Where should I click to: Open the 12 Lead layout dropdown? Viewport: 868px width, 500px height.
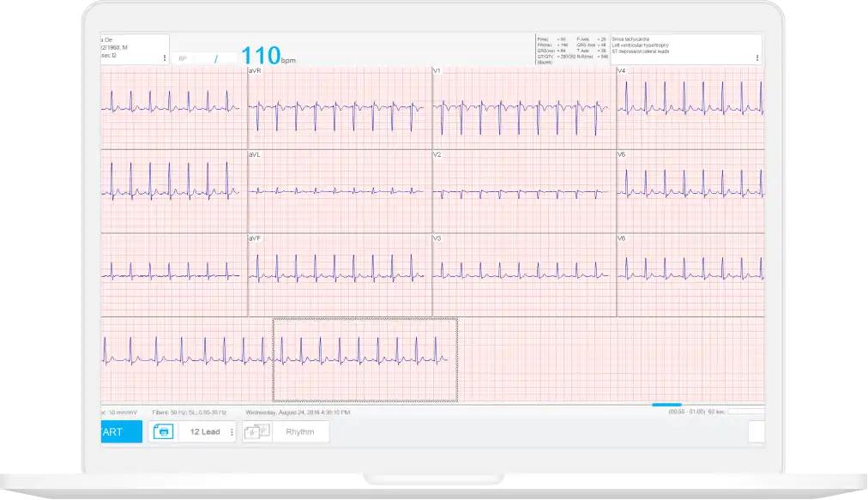pos(206,431)
